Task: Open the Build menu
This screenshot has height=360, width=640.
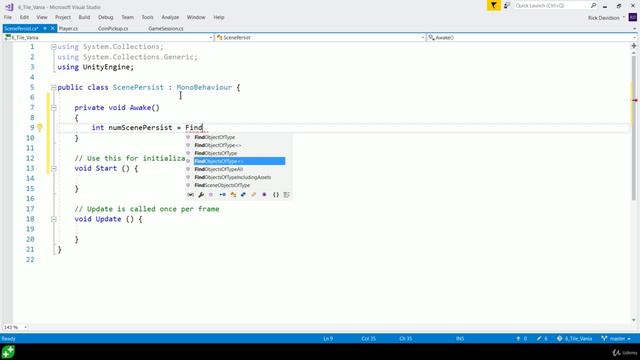Action: coord(84,17)
